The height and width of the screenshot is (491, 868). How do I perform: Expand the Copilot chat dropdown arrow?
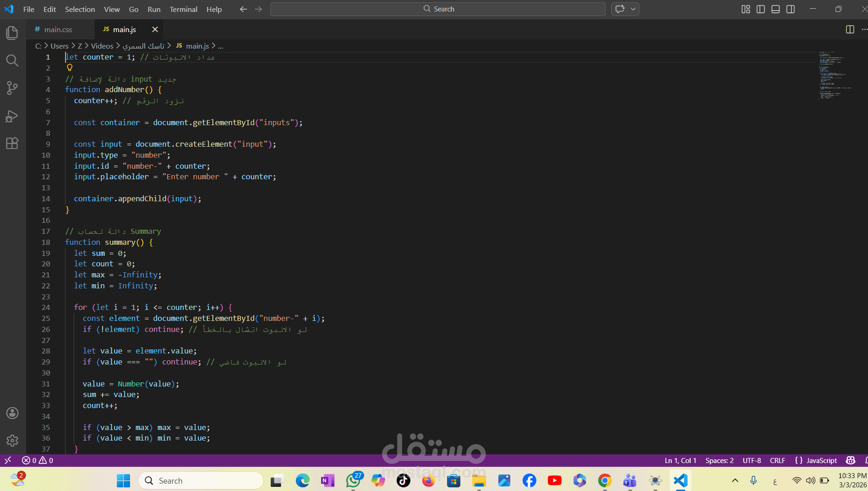[x=633, y=9]
